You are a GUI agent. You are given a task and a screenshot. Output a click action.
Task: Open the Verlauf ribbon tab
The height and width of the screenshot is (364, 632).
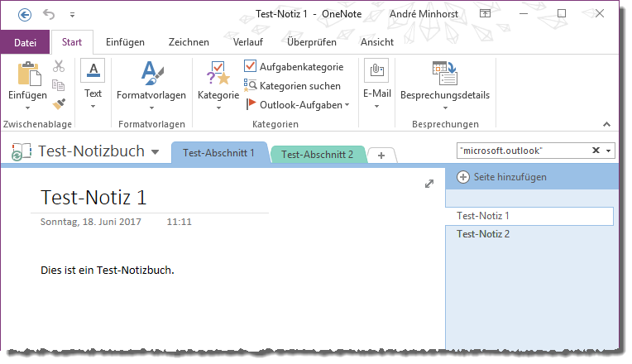point(248,42)
